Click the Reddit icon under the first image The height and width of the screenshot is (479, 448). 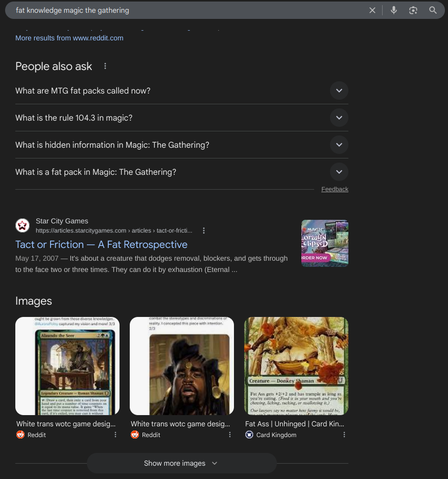[x=20, y=435]
